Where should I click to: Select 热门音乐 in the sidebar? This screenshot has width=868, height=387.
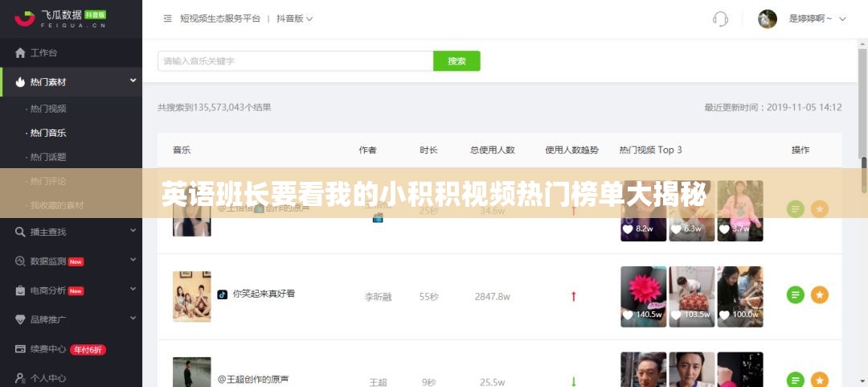[48, 133]
